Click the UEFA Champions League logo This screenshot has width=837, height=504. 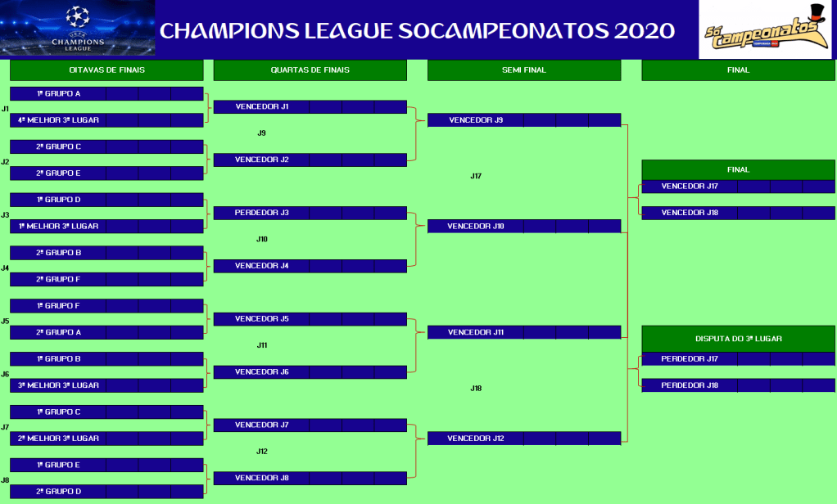click(x=78, y=29)
